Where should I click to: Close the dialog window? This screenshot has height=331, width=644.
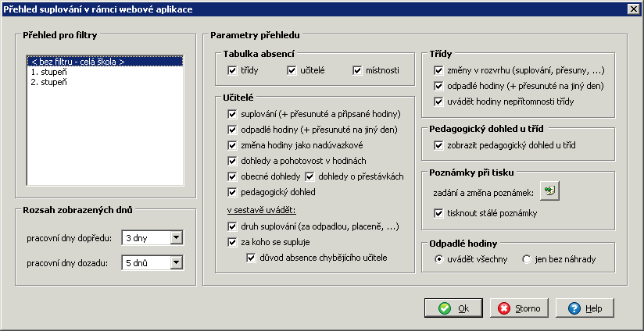tap(634, 9)
